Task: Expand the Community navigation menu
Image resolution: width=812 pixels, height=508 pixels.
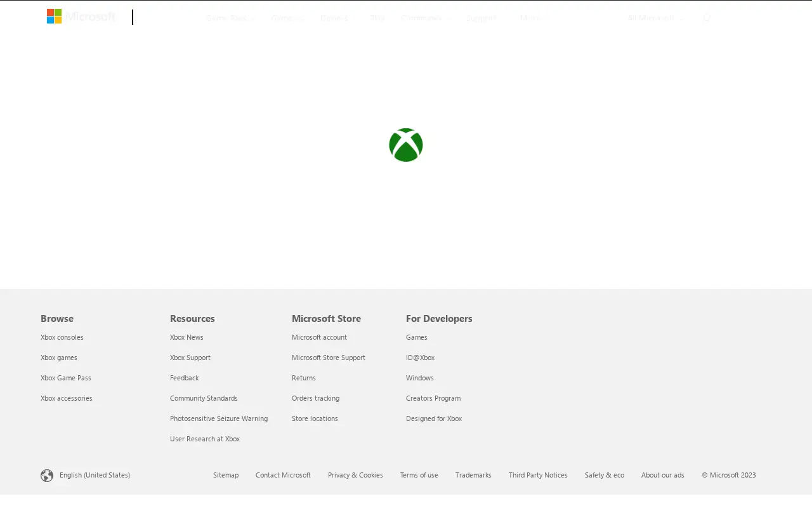Action: pos(426,18)
